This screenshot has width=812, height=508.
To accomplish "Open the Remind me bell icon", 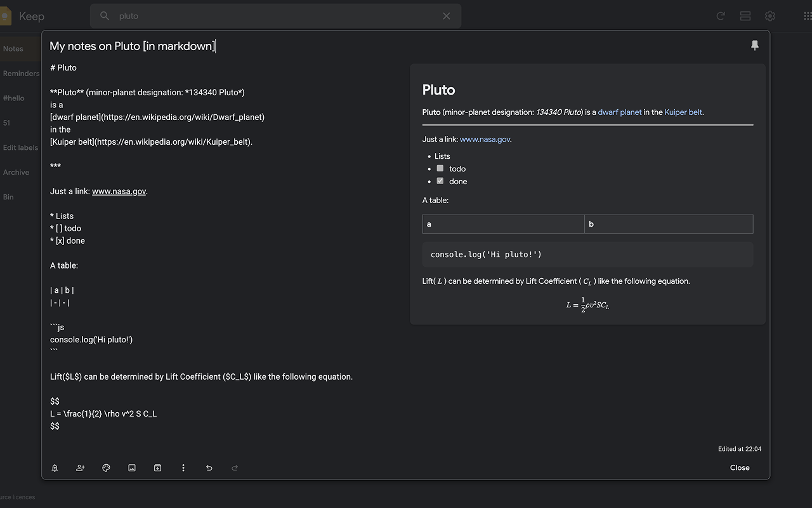I will [55, 468].
